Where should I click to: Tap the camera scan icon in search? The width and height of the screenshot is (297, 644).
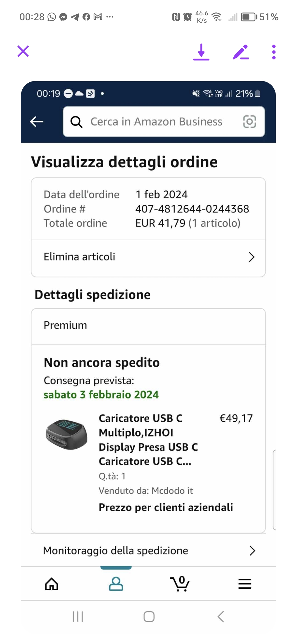tap(249, 122)
